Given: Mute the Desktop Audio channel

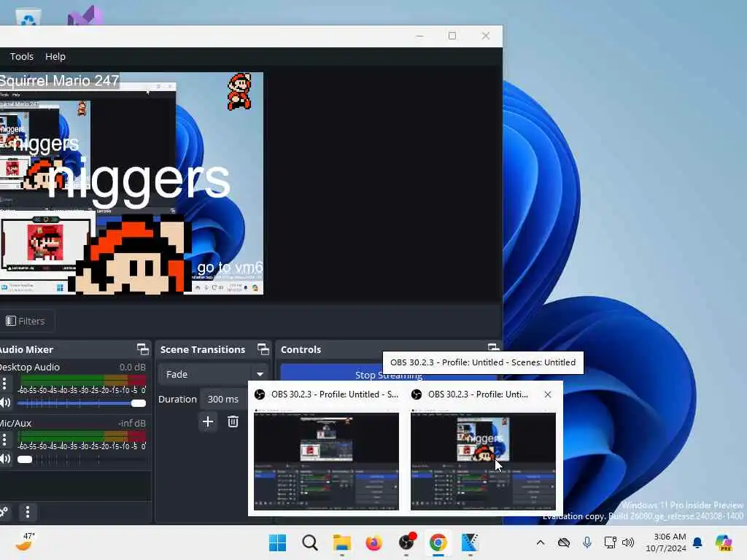Looking at the screenshot, I should (x=5, y=402).
